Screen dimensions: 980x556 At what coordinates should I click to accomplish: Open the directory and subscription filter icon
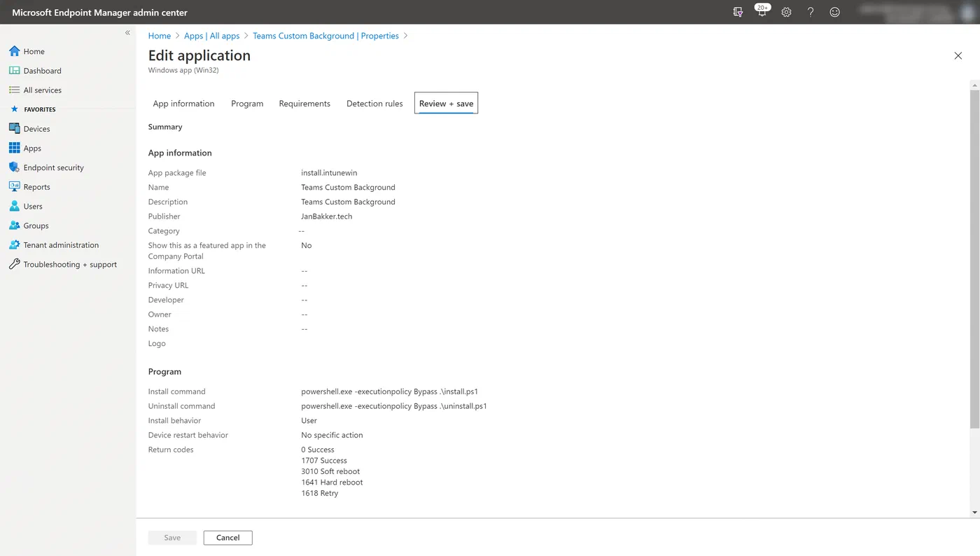coord(738,12)
